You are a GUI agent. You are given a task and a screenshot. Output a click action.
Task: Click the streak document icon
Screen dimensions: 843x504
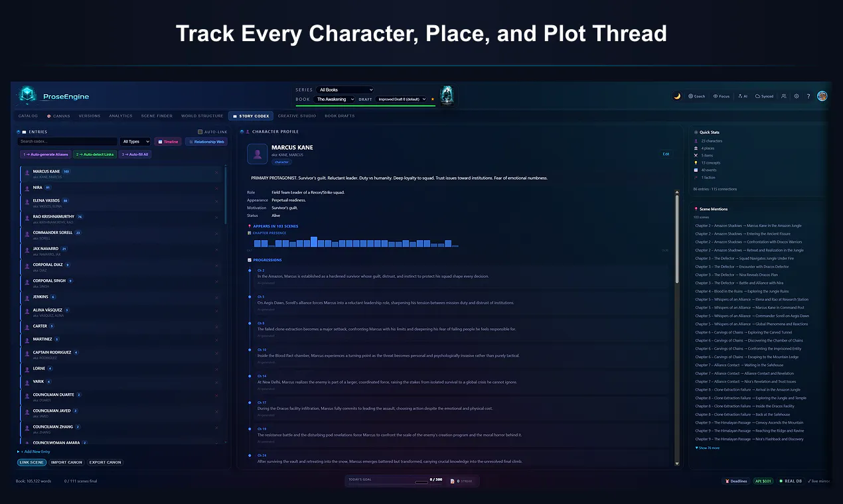(x=452, y=481)
